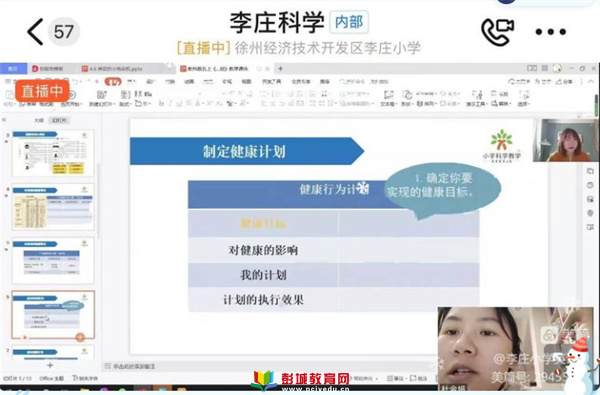The image size is (600, 395).
Task: Open a new WPS tab with the plus icon
Action: click(x=280, y=69)
